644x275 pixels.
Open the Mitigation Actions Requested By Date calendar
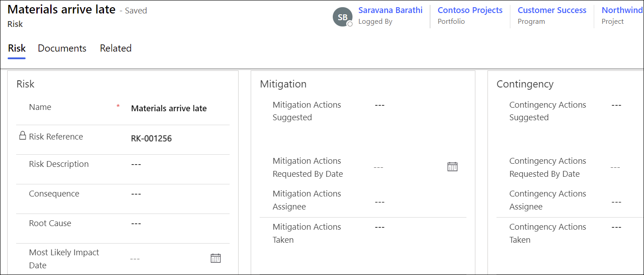(453, 167)
